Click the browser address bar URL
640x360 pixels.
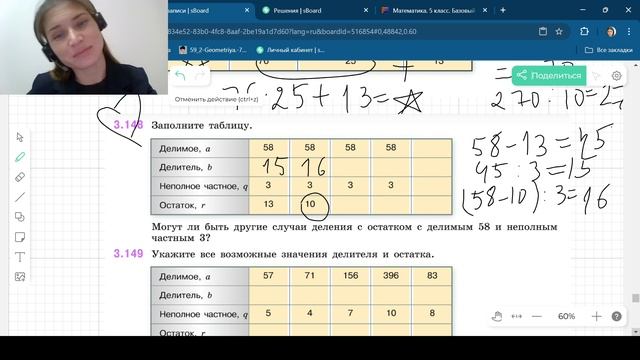click(x=292, y=31)
